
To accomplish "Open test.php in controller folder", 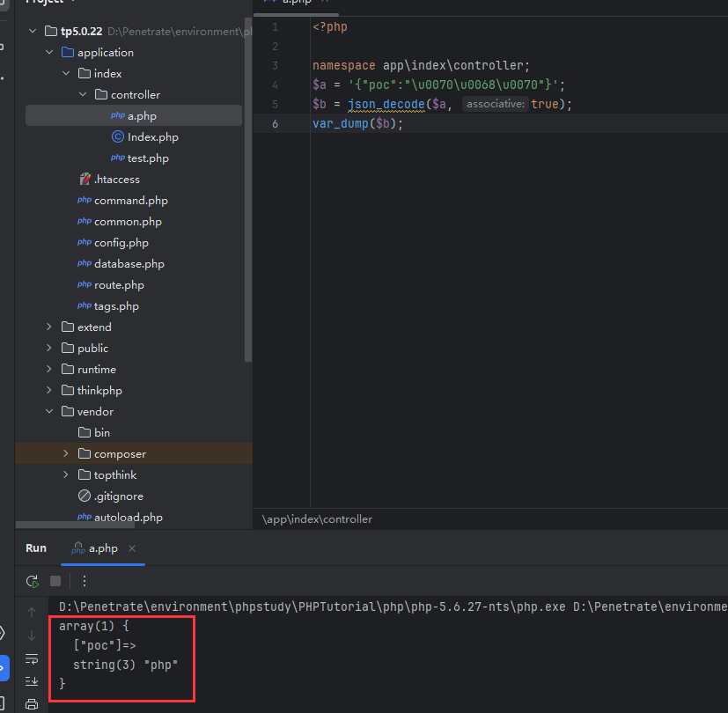I will point(148,158).
